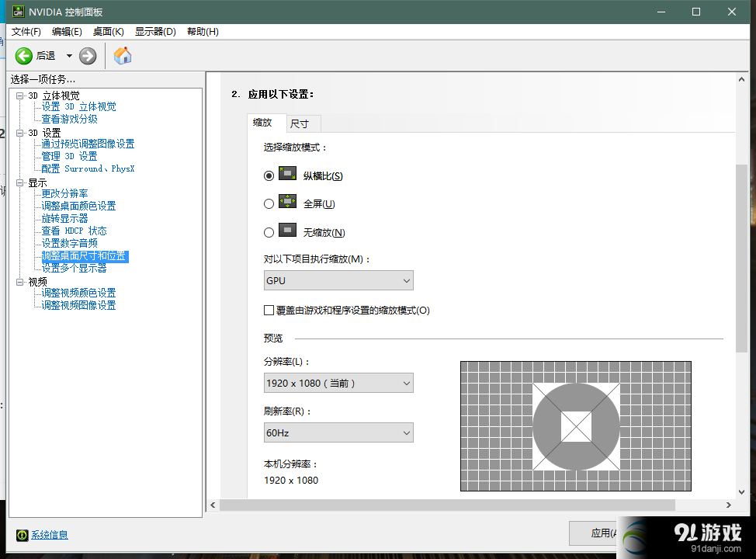This screenshot has width=756, height=559.
Task: Open the Back button history dropdown arrow
Action: 69,56
